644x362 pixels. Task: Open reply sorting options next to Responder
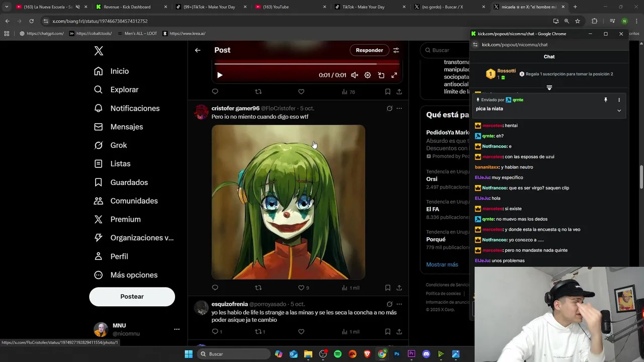396,50
